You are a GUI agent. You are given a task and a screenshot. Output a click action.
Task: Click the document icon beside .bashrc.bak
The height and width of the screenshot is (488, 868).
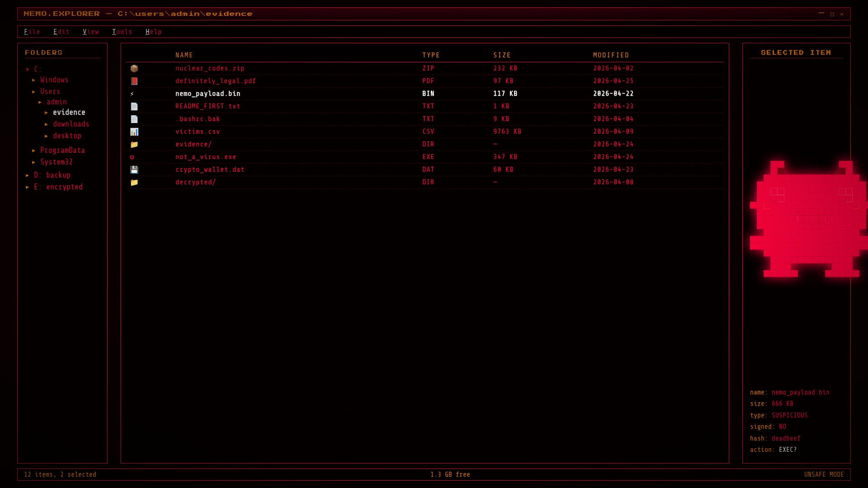tap(134, 119)
